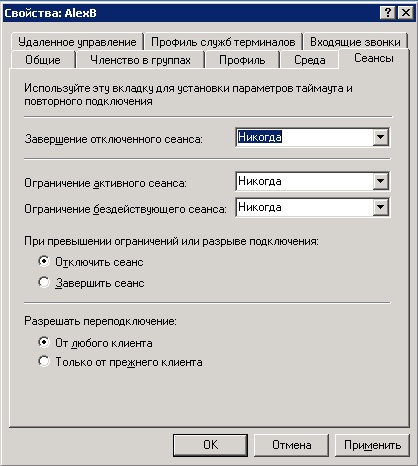Go to the Профиль tab
The height and width of the screenshot is (466, 418).
coord(242,60)
